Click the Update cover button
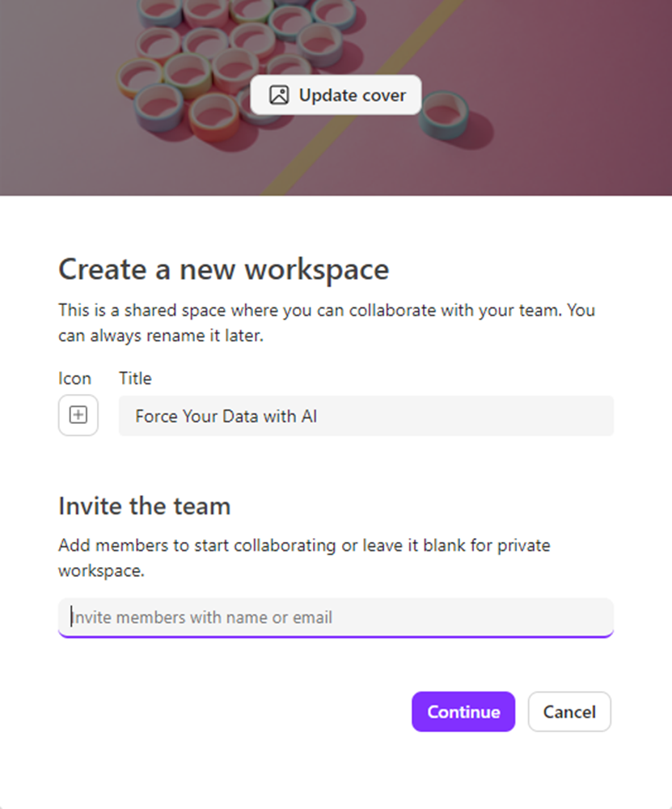The width and height of the screenshot is (672, 809). coord(336,95)
